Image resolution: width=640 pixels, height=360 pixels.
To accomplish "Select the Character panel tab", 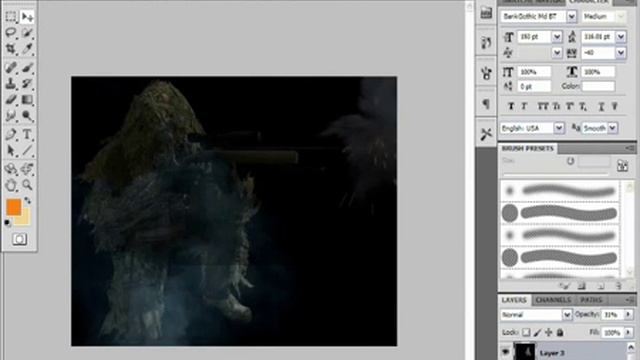I will click(x=589, y=2).
